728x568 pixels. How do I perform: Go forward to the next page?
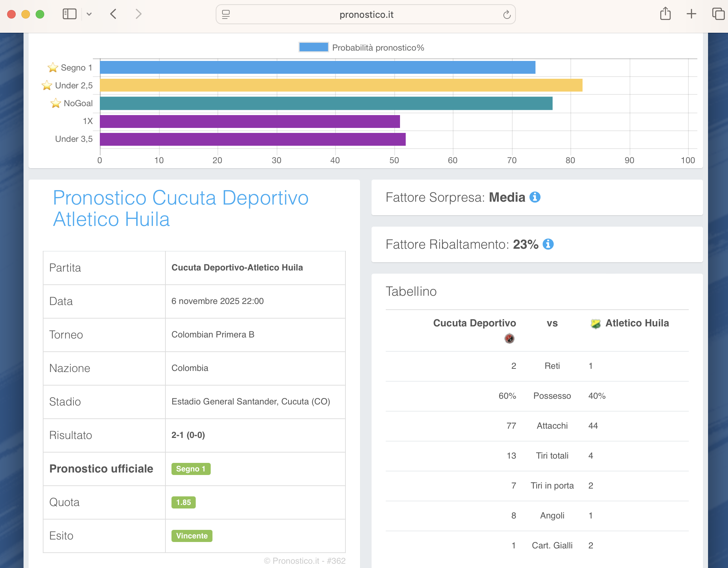tap(138, 14)
